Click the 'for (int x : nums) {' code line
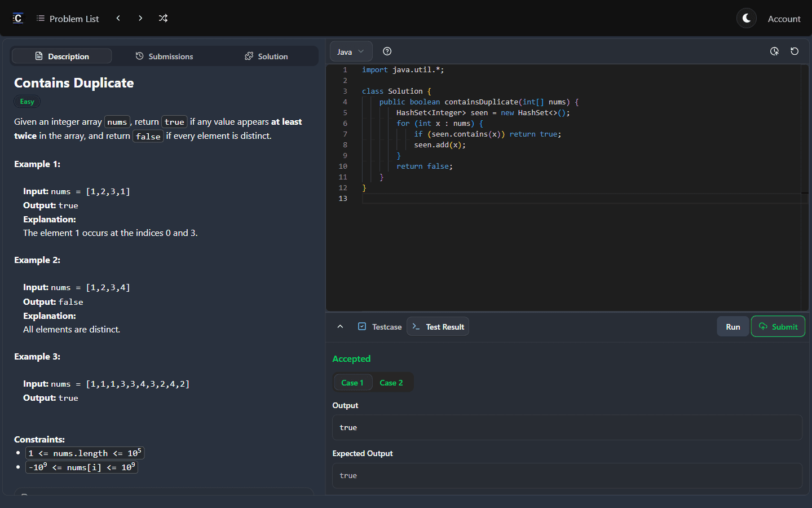812x508 pixels. coord(440,124)
